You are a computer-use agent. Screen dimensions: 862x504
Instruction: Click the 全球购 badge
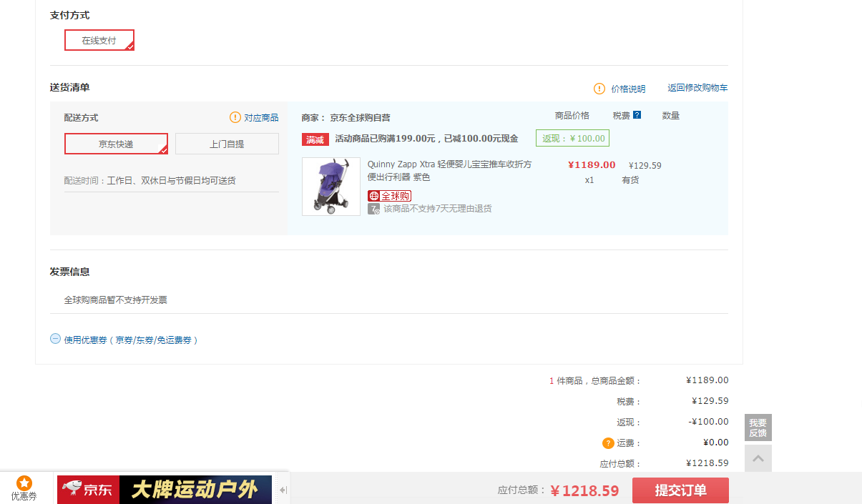point(390,196)
